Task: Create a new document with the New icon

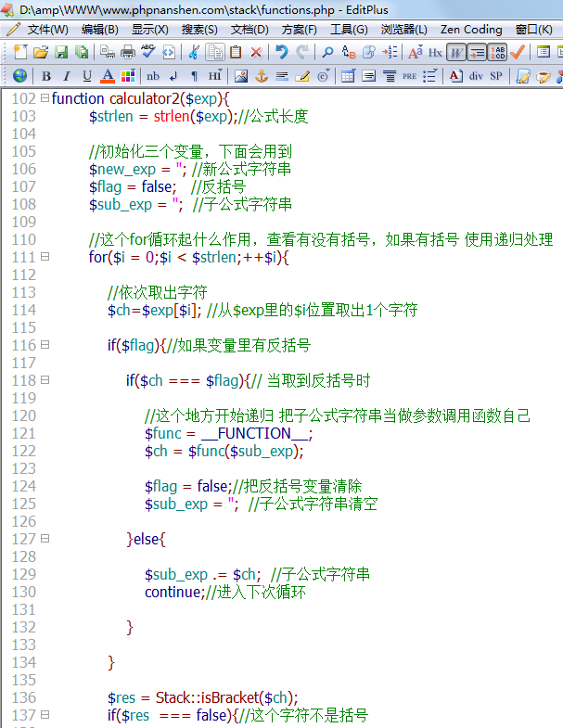Action: point(20,52)
